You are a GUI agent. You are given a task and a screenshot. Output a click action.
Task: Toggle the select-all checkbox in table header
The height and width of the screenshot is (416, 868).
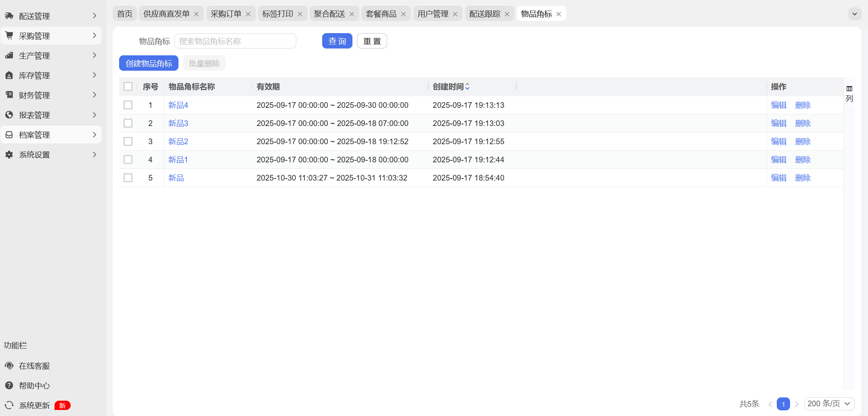[128, 87]
